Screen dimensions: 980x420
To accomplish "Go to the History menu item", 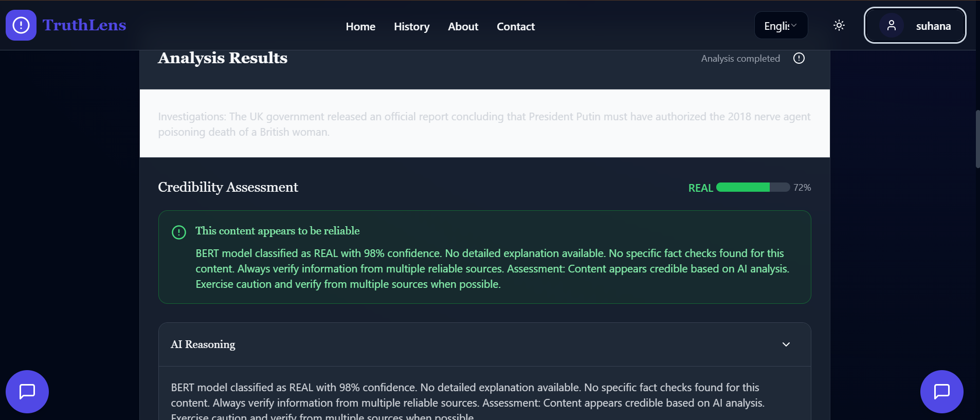I will [411, 27].
